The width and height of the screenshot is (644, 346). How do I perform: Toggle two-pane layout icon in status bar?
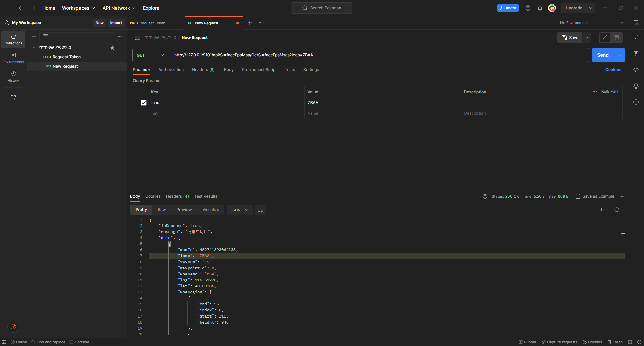(x=630, y=342)
